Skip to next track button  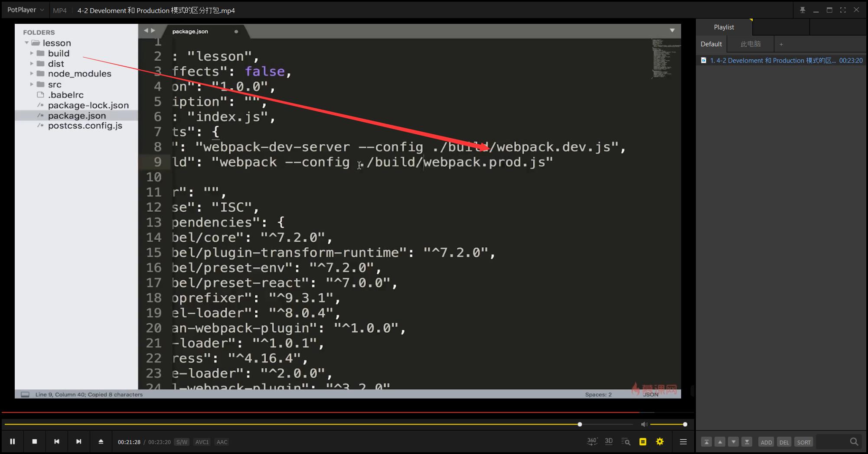click(x=79, y=441)
